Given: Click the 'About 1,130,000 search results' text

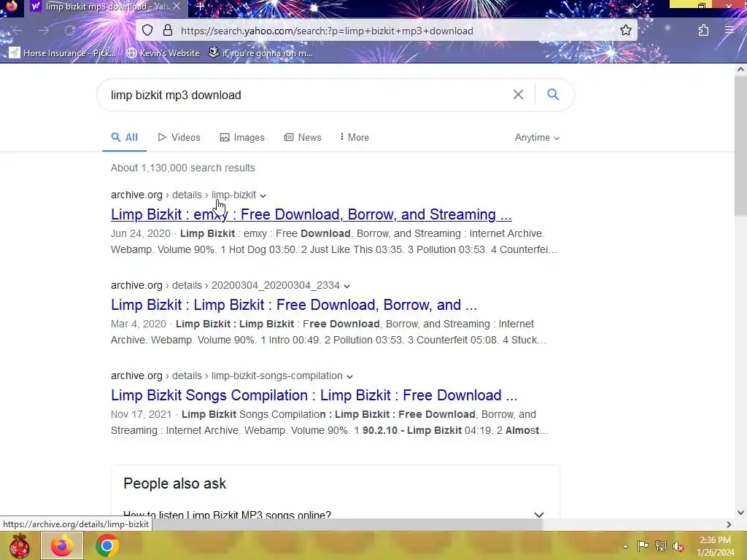Looking at the screenshot, I should tap(183, 168).
